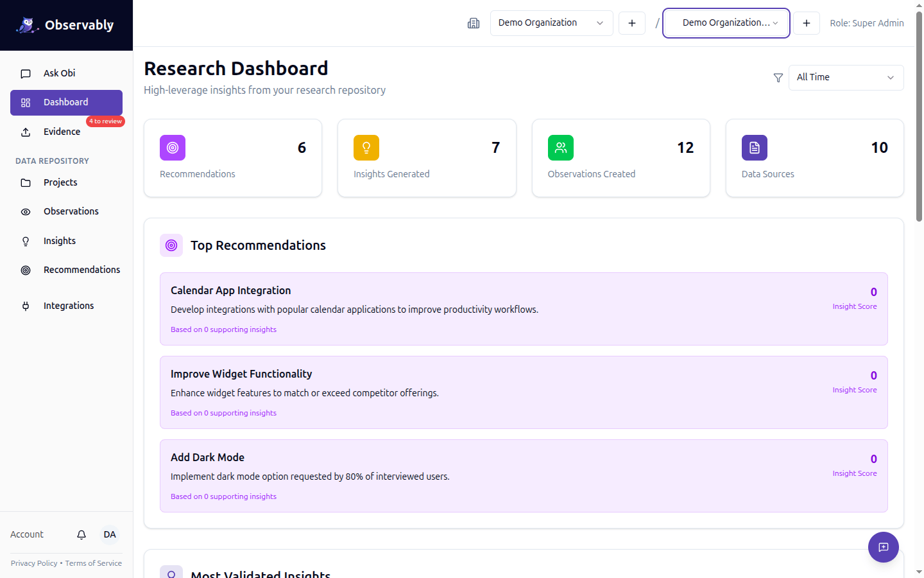
Task: Click the green Observations Created people icon
Action: coord(560,148)
